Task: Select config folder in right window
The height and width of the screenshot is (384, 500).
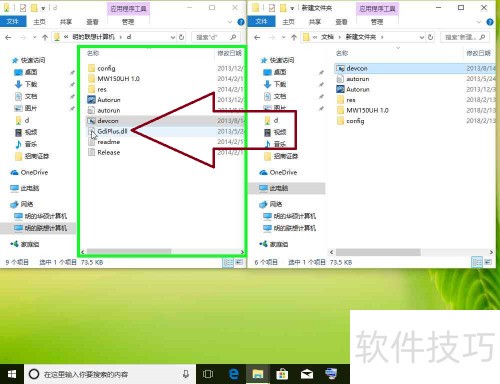Action: tap(350, 121)
